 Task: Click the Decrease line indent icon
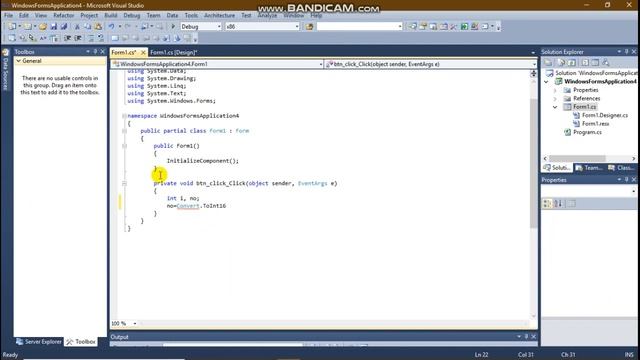coord(68,38)
